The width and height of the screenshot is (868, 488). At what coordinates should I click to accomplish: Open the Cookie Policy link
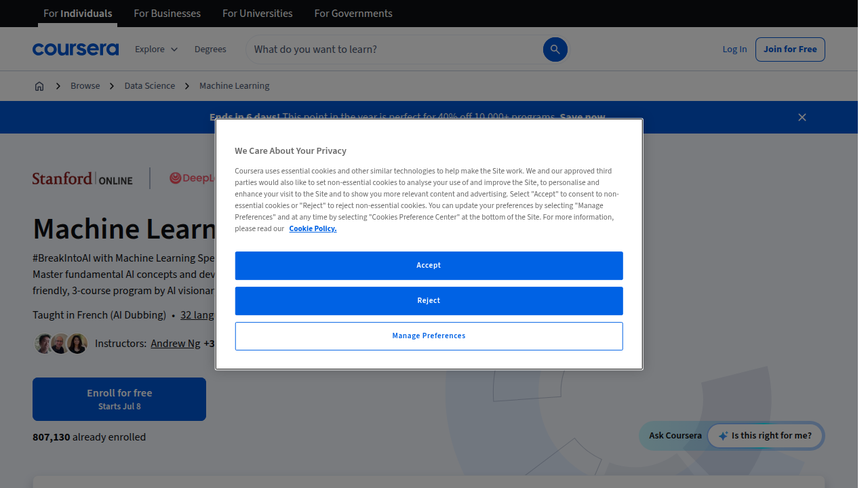313,228
